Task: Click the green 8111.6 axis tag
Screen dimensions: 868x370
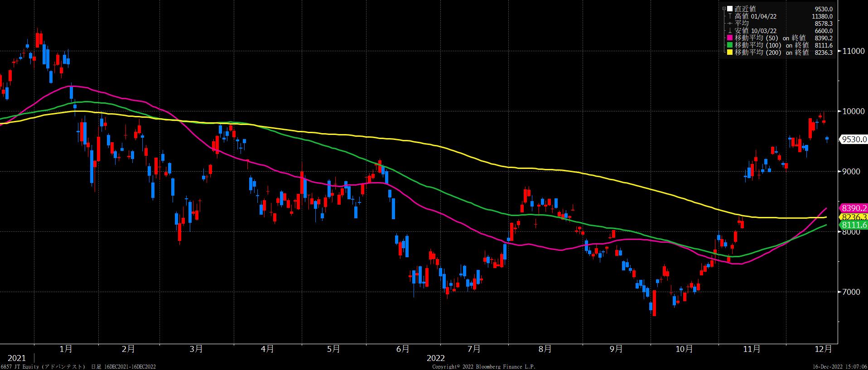Action: click(854, 225)
